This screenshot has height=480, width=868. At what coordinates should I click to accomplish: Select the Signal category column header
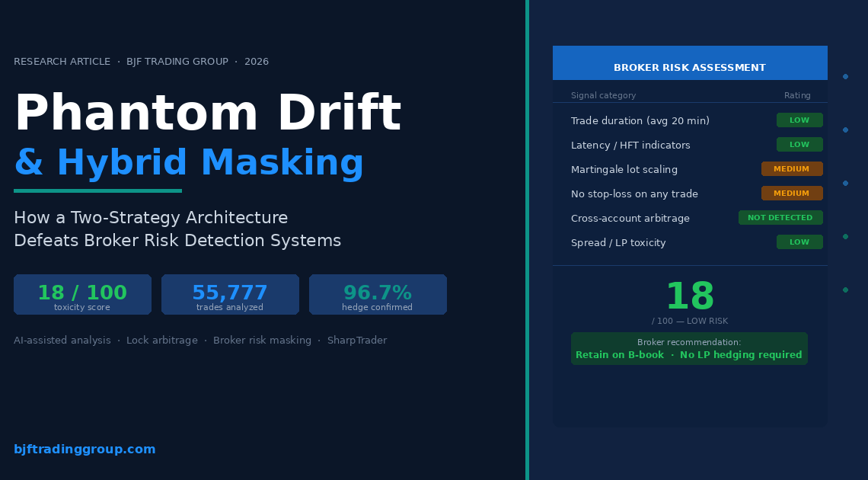coord(603,96)
